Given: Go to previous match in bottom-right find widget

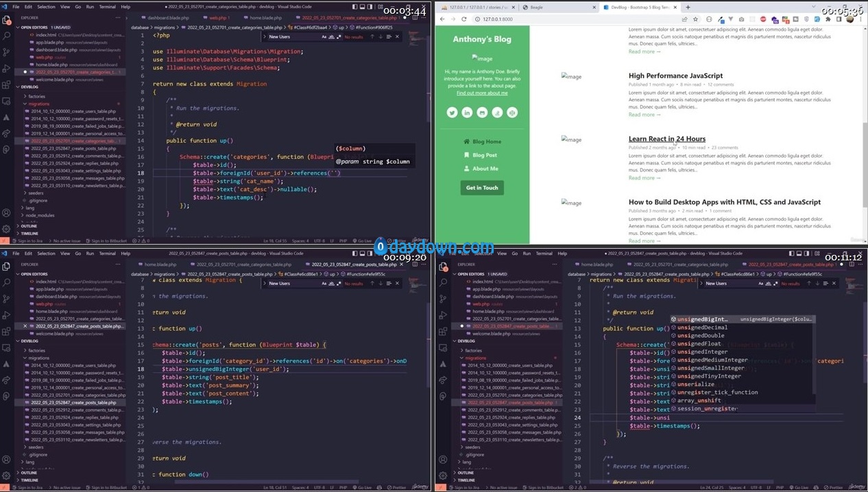Looking at the screenshot, I should pos(809,283).
